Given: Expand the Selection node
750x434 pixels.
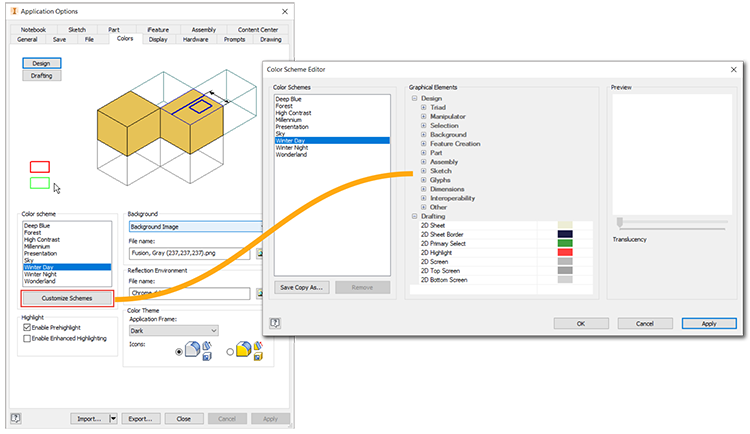Looking at the screenshot, I should tap(423, 125).
